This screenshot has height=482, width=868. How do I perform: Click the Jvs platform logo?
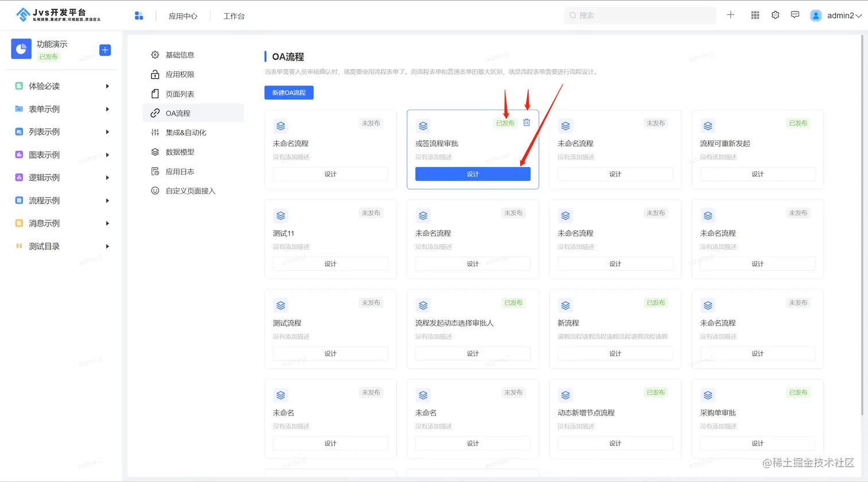pos(57,15)
